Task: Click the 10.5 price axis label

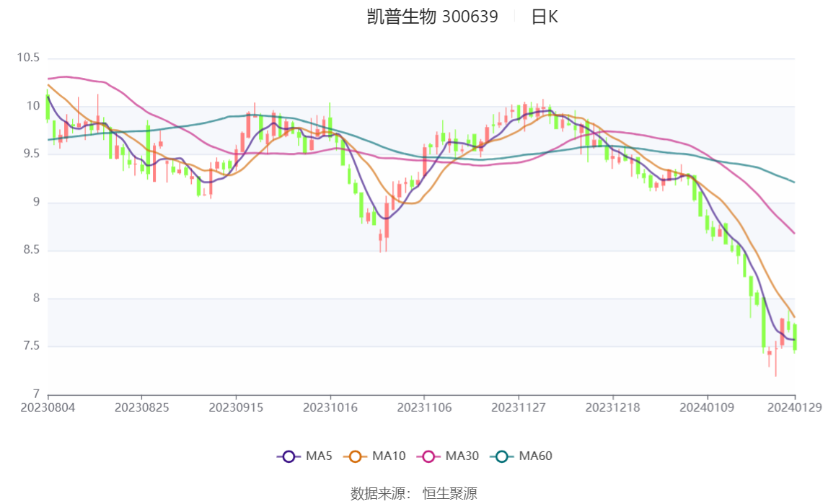Action: pyautogui.click(x=29, y=58)
